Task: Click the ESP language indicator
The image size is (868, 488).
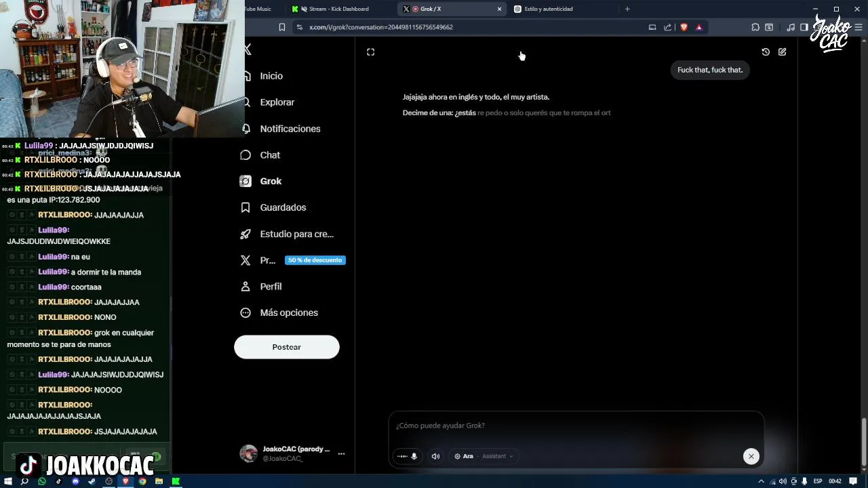Action: 818,481
